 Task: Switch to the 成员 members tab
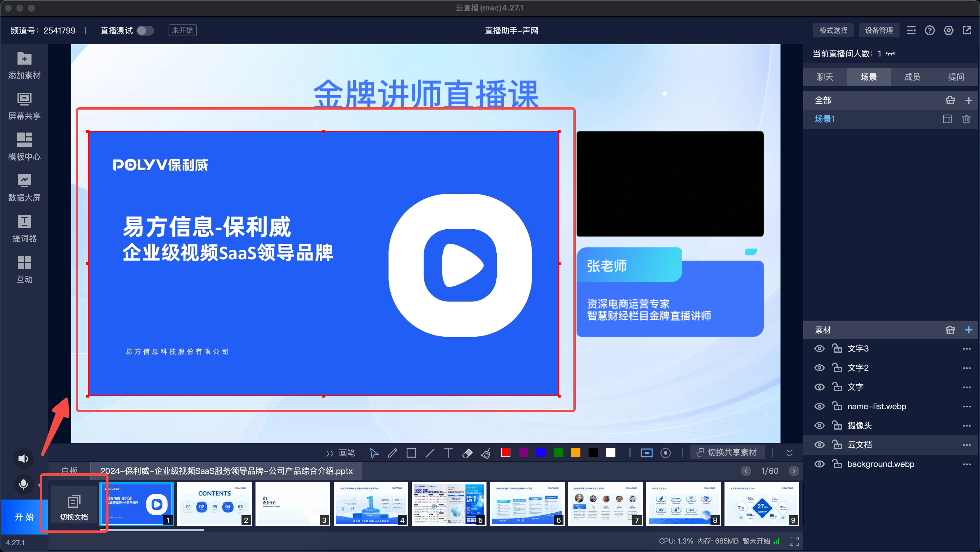coord(912,77)
